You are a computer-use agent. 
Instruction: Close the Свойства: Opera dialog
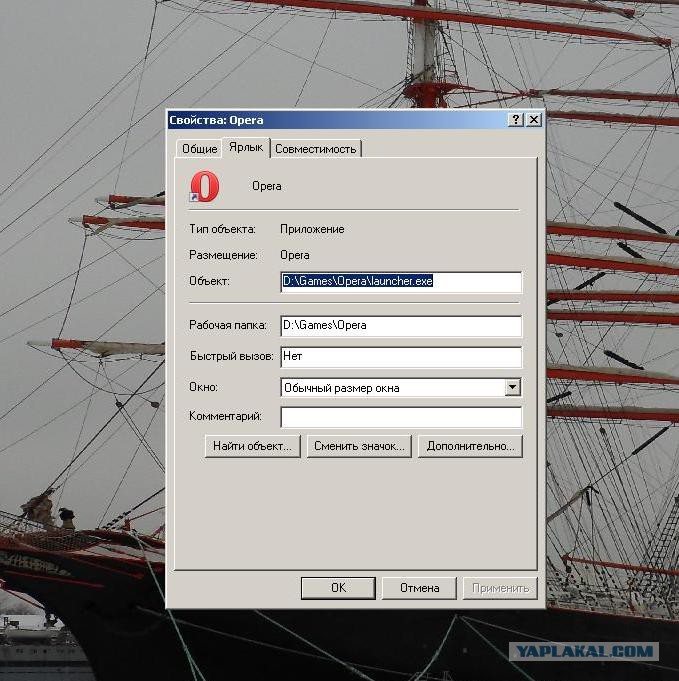534,120
